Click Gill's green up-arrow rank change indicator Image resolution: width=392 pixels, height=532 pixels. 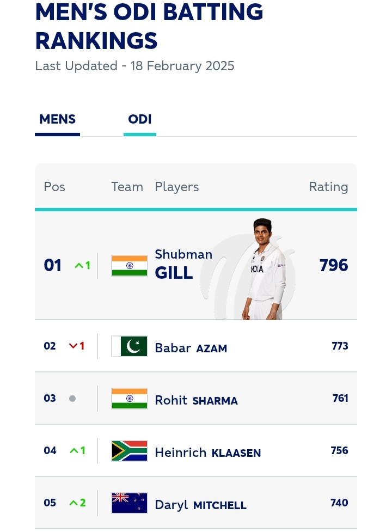(82, 266)
